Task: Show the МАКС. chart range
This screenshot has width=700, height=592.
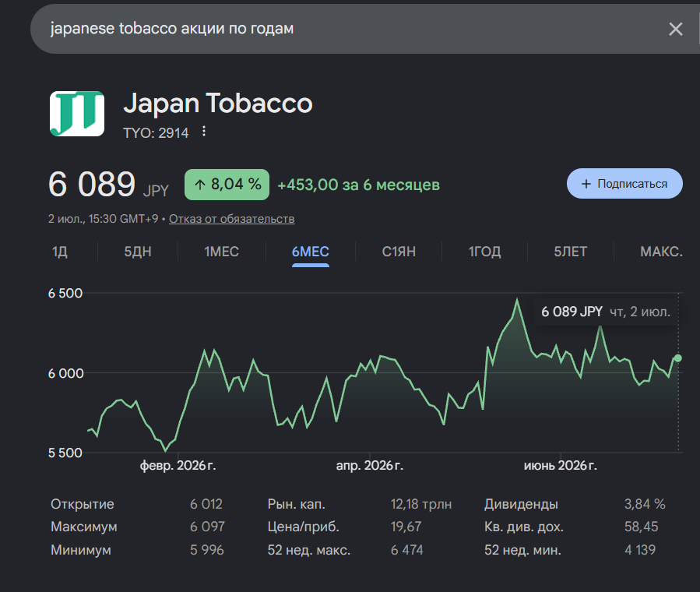Action: pos(661,252)
